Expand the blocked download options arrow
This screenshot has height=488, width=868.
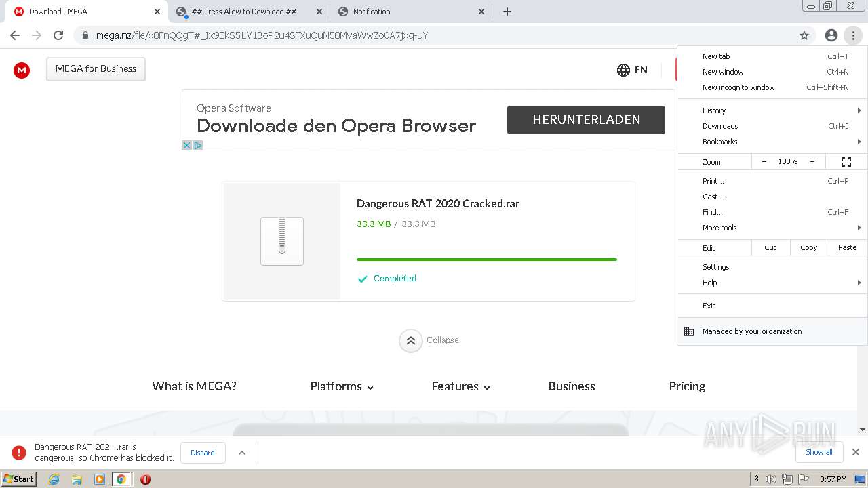point(242,453)
